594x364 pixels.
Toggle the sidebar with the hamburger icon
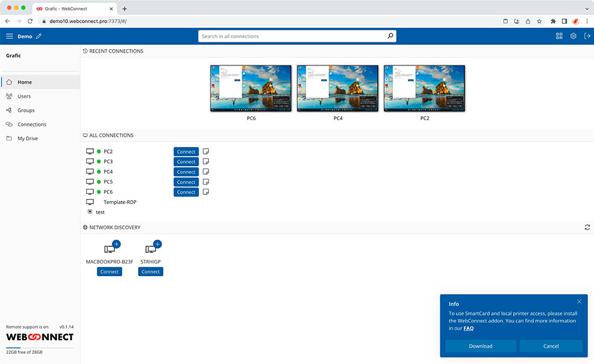[10, 36]
